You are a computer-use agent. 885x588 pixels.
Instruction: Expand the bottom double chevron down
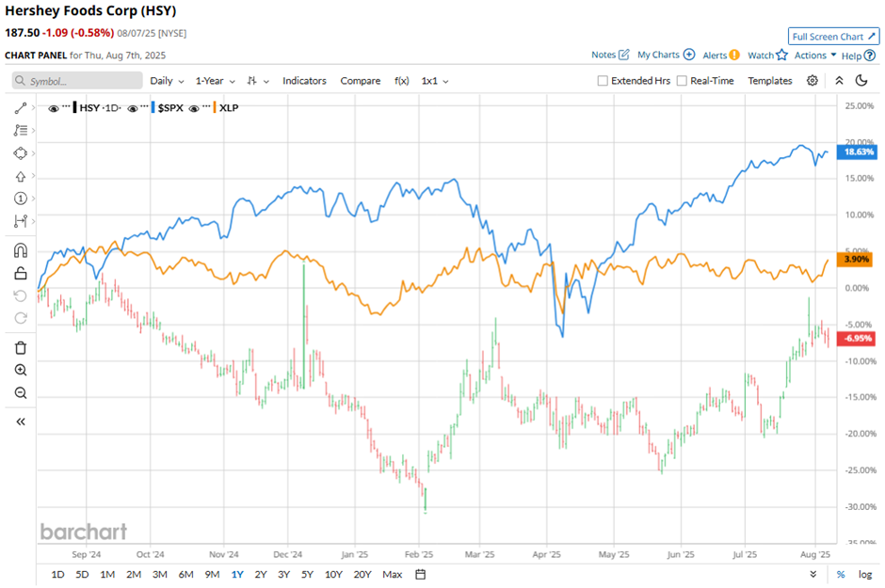coord(813,575)
